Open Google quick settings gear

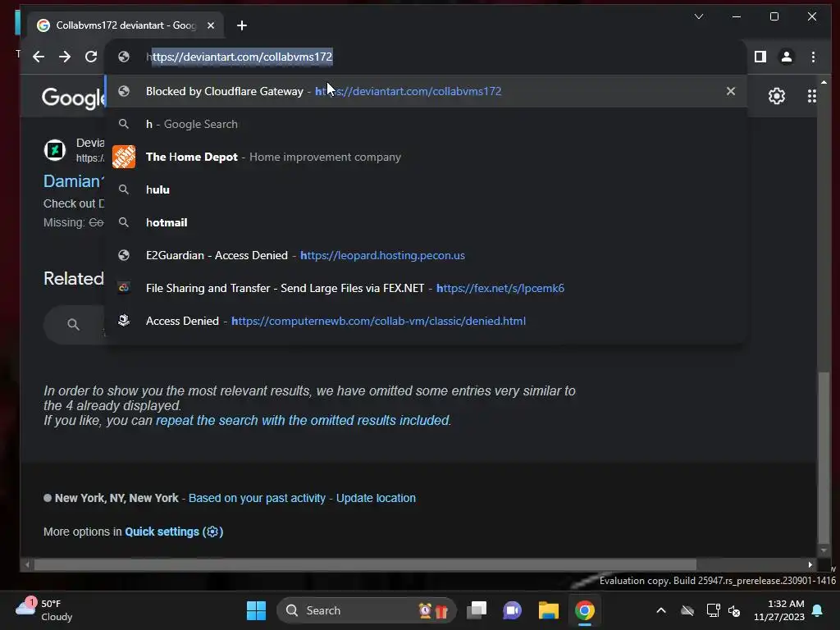[x=777, y=96]
